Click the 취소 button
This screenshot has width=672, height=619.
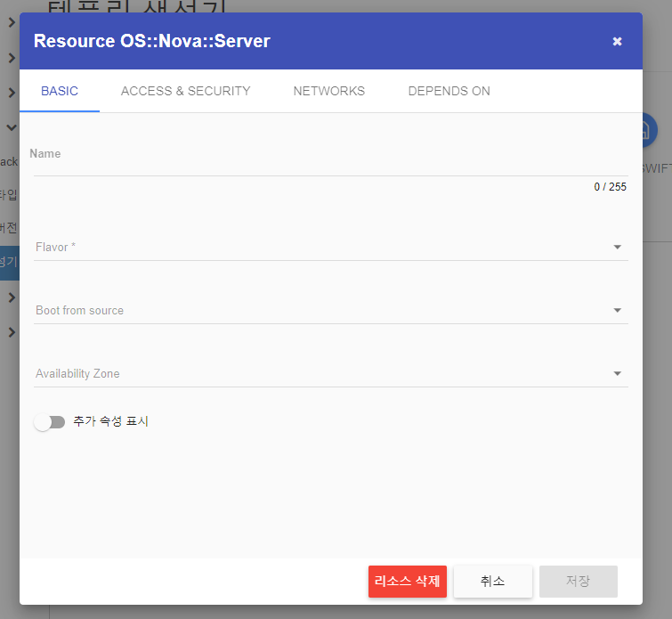[493, 582]
